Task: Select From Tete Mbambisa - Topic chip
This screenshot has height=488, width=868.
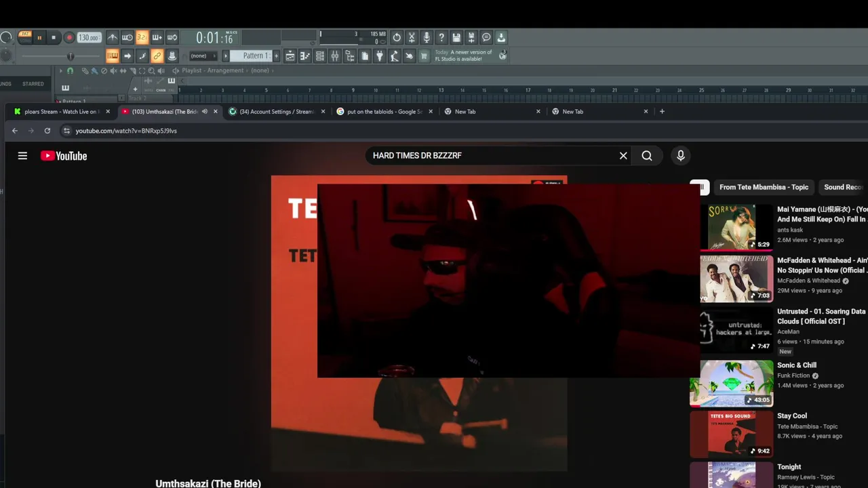Action: (764, 187)
